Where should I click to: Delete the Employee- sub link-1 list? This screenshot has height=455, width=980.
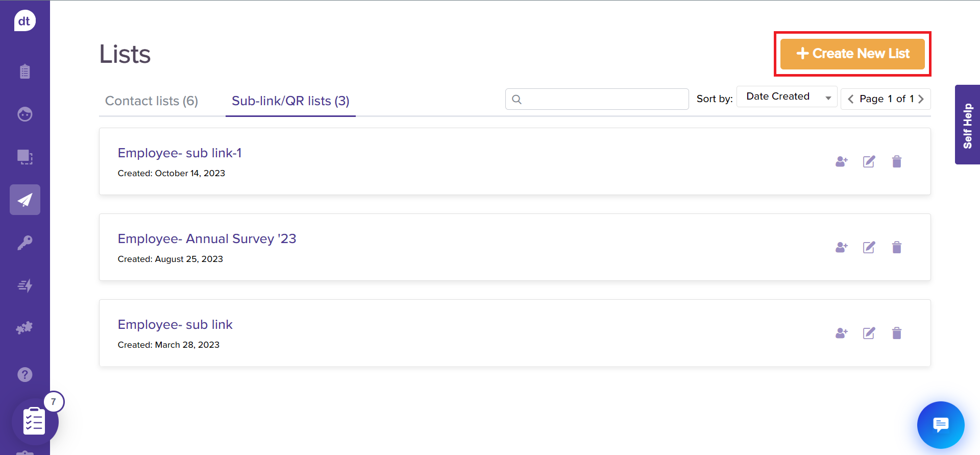(896, 162)
